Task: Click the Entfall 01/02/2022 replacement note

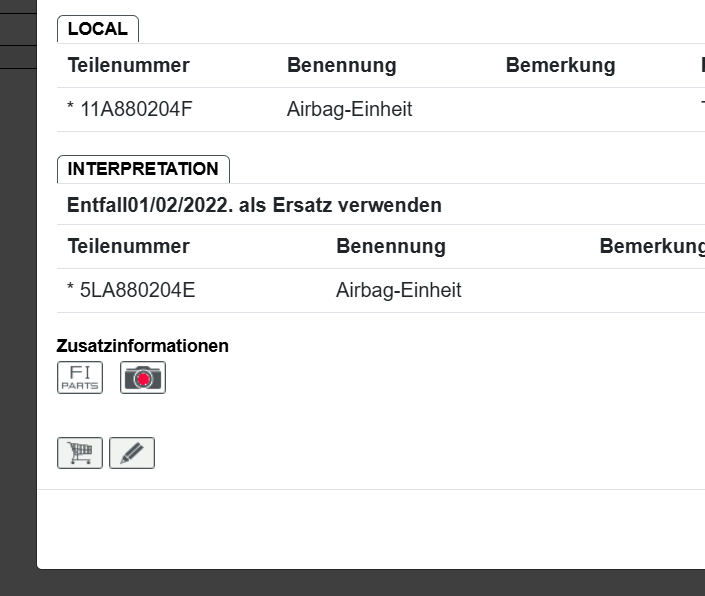Action: [254, 205]
